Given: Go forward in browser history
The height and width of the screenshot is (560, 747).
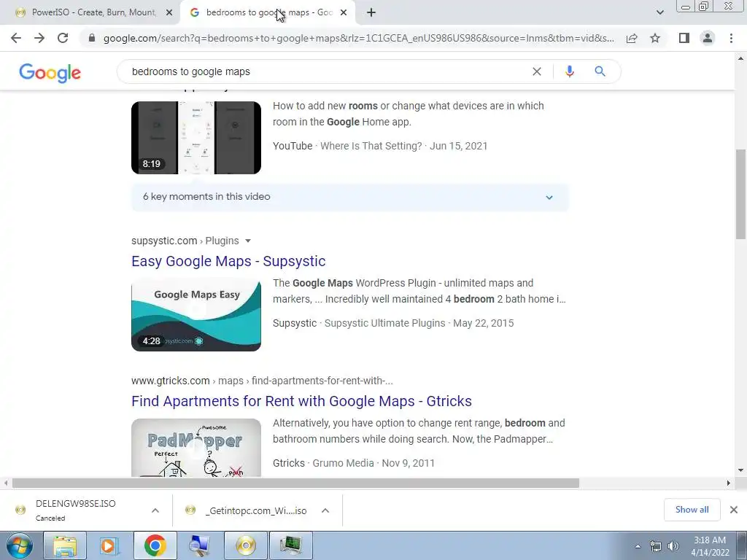Looking at the screenshot, I should [39, 38].
